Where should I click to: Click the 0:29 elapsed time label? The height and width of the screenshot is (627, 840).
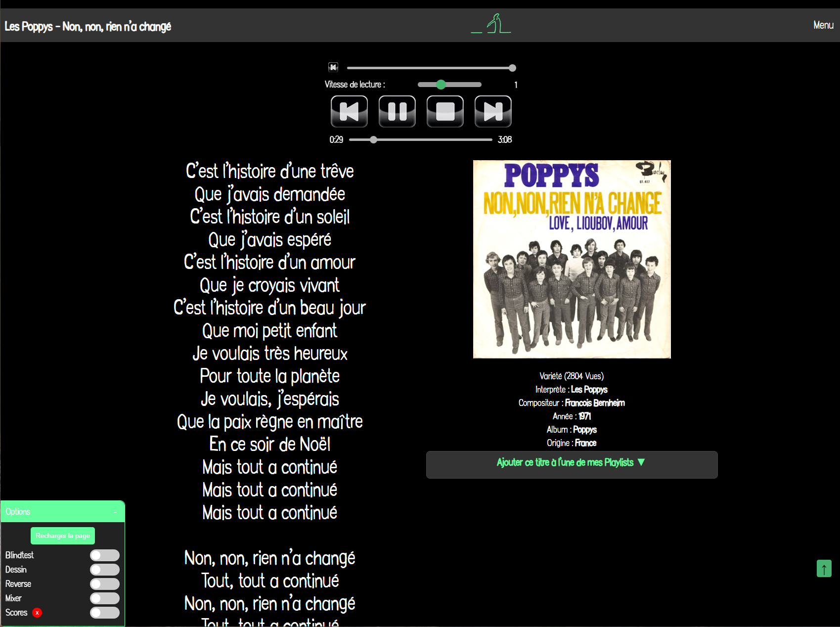(x=336, y=140)
